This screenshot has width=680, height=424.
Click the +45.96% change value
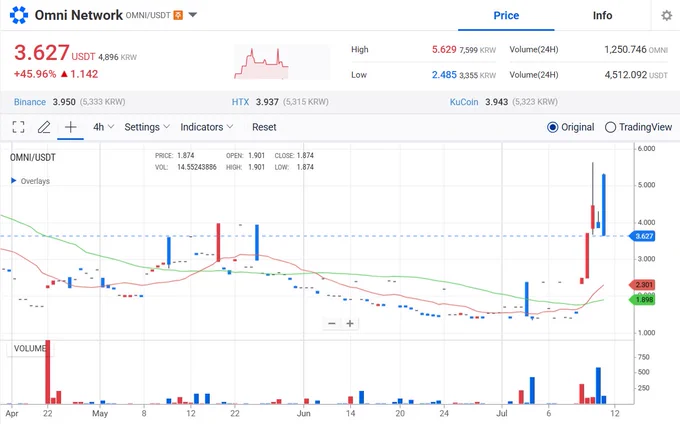click(x=35, y=74)
